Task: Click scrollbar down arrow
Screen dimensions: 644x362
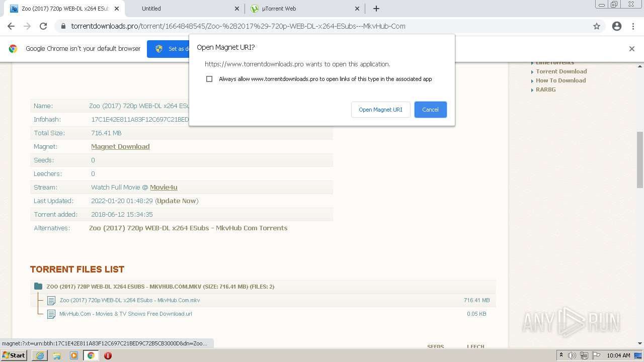Action: click(640, 344)
